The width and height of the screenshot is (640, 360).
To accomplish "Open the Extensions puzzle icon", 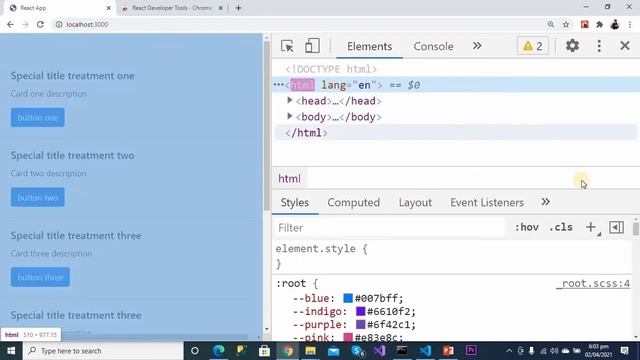I will 600,24.
